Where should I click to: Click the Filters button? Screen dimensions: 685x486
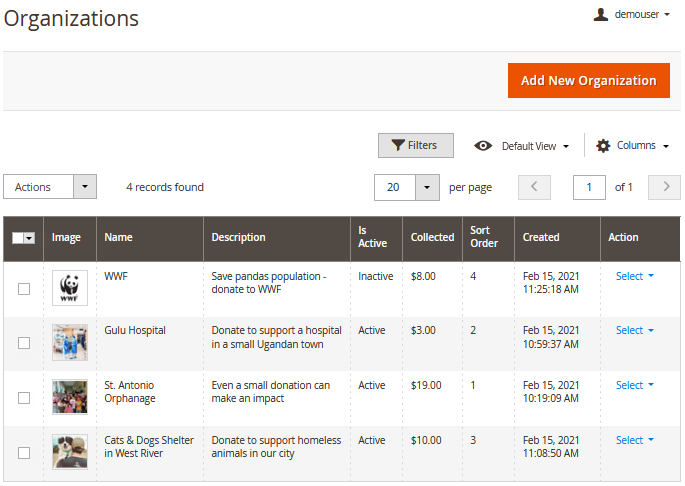pos(415,146)
